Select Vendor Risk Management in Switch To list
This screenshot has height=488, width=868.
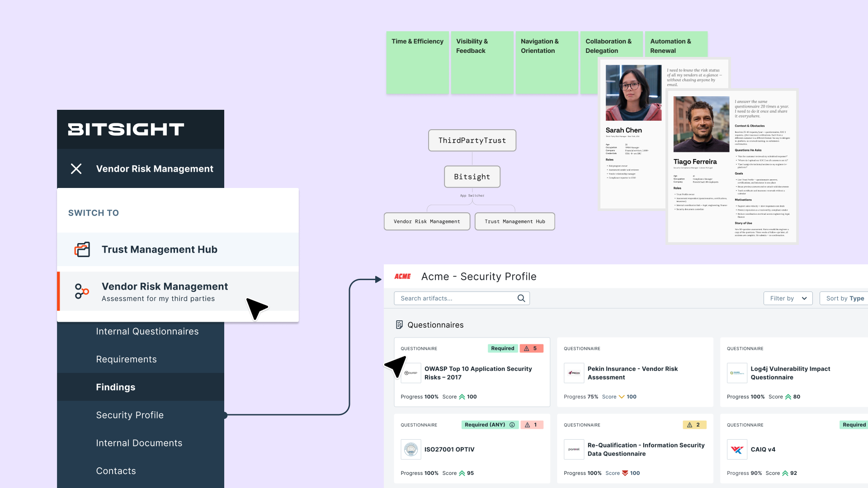coord(178,291)
